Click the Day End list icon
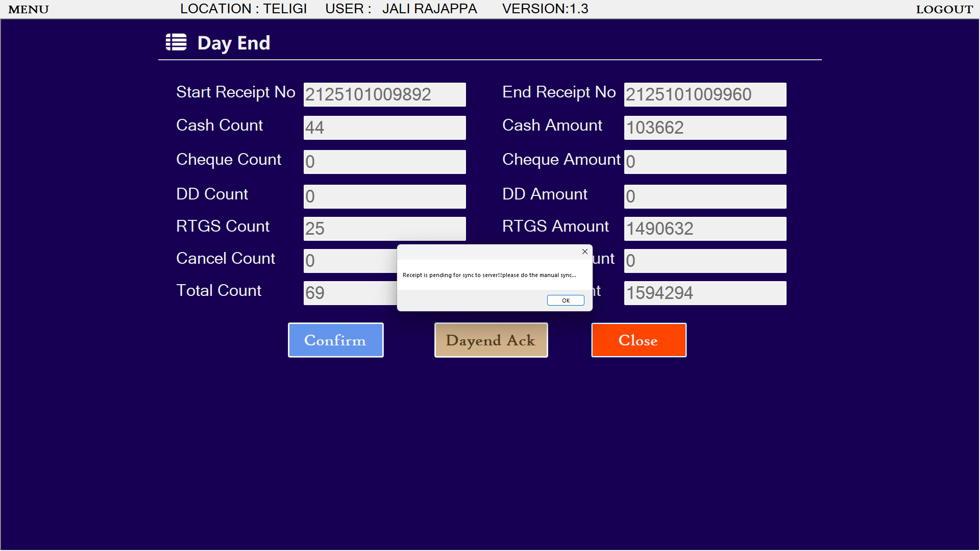This screenshot has width=980, height=551. coord(176,43)
